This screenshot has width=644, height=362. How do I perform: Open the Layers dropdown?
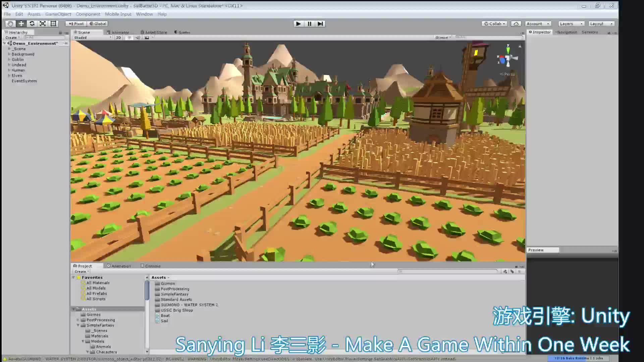(x=571, y=24)
